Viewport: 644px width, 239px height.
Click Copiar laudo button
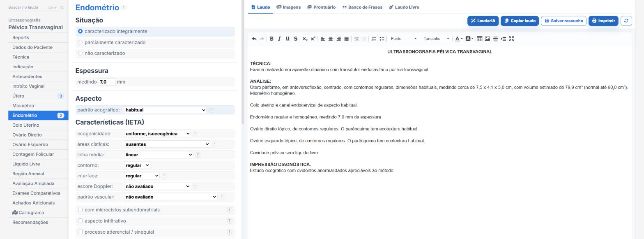coord(520,21)
